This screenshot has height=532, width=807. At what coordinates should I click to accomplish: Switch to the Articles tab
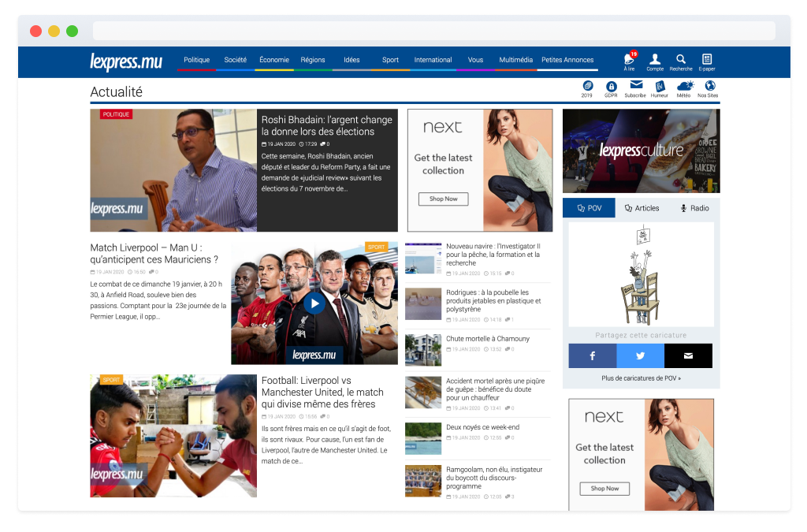point(642,208)
